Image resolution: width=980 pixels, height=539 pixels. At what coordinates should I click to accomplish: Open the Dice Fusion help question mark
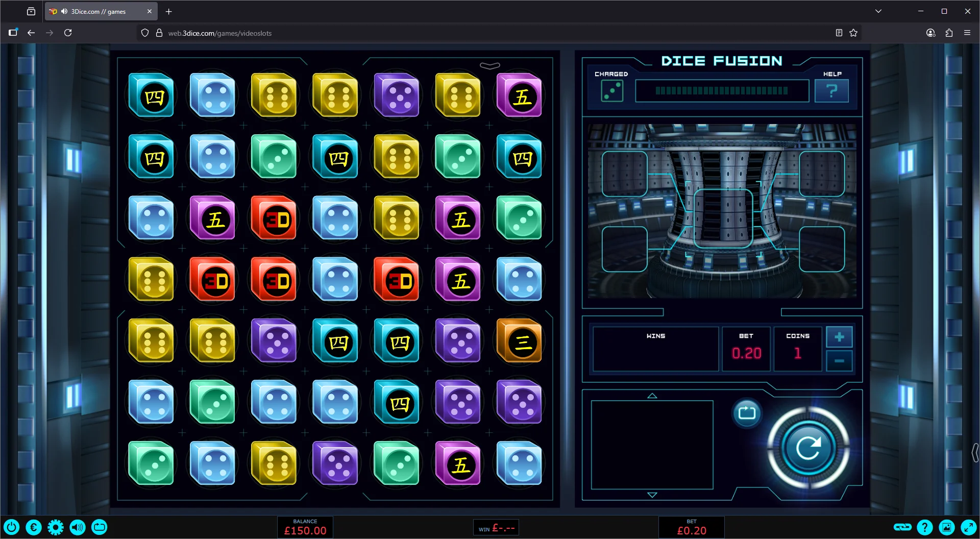(x=831, y=91)
